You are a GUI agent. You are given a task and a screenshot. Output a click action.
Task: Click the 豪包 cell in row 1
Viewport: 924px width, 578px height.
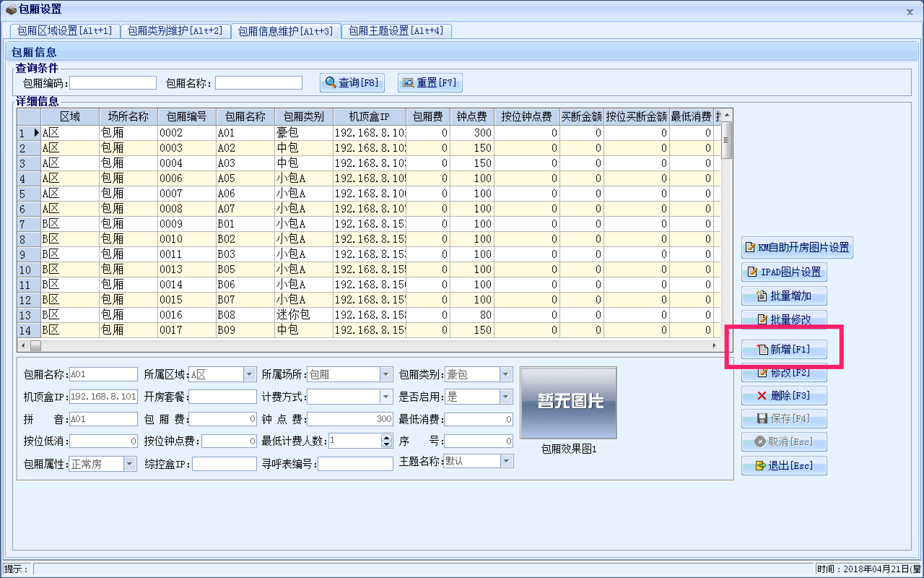click(304, 133)
